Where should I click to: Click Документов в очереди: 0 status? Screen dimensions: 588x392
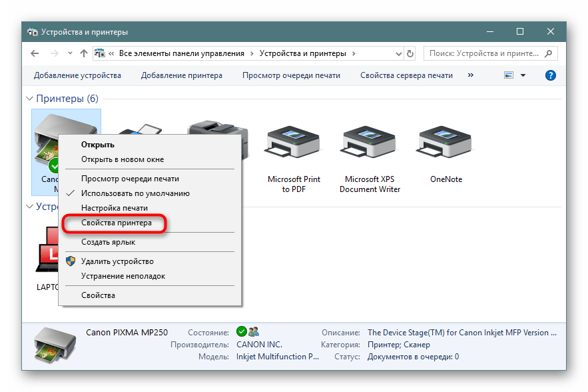(x=414, y=356)
